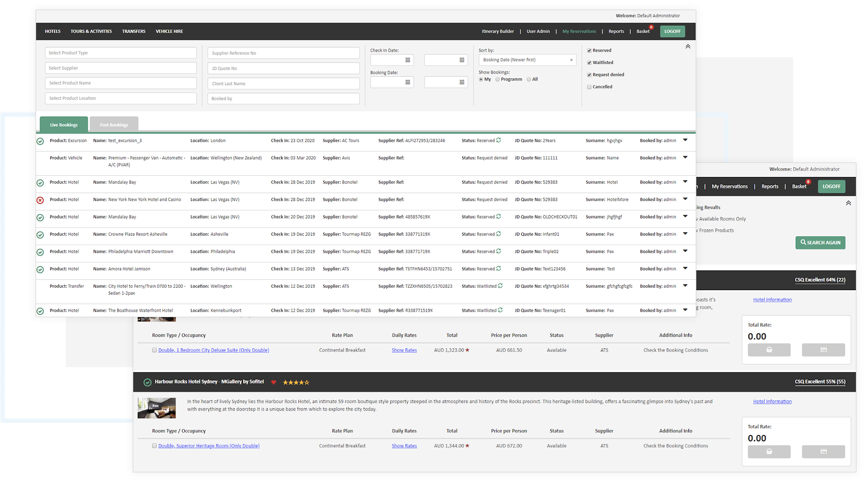This screenshot has width=868, height=482.
Task: Click LOGOFF button in front window
Action: pyautogui.click(x=672, y=31)
